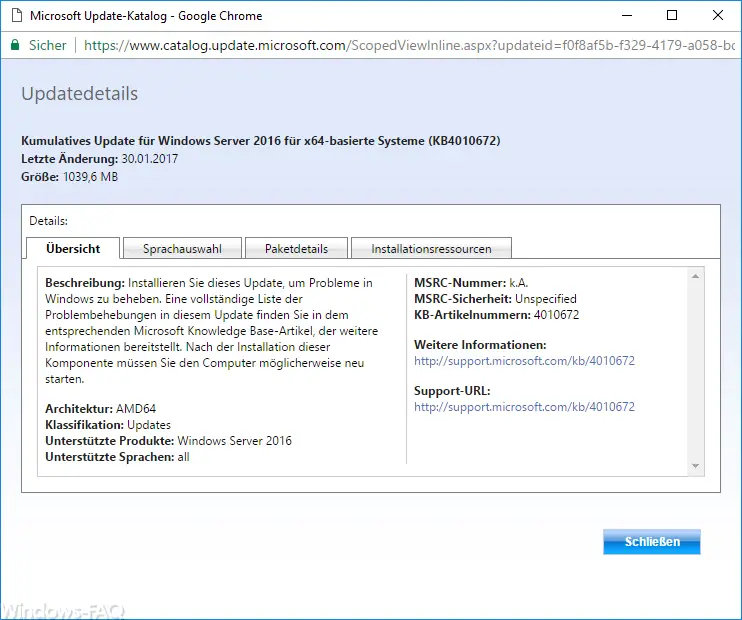Click the Sicher security label
Screen dimensions: 742x620
pyautogui.click(x=47, y=45)
